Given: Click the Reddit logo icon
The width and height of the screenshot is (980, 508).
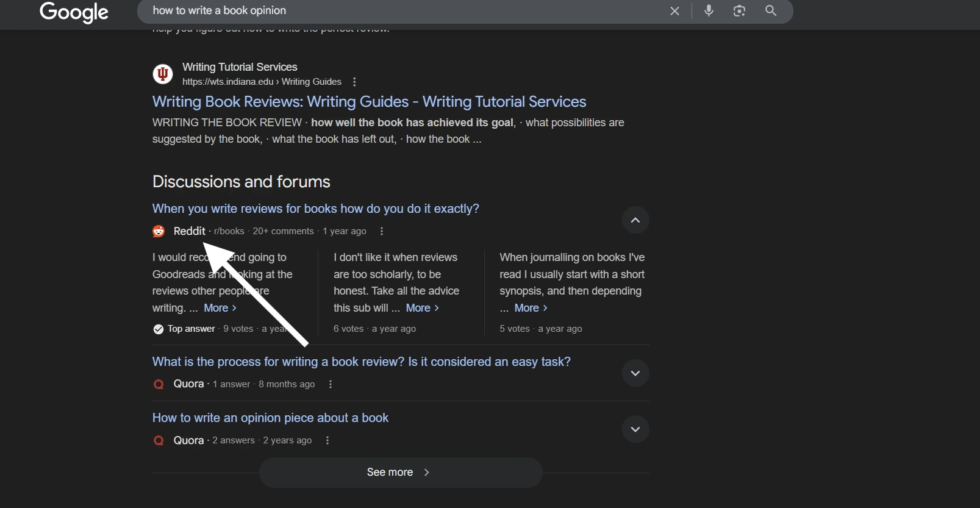Looking at the screenshot, I should pos(159,231).
